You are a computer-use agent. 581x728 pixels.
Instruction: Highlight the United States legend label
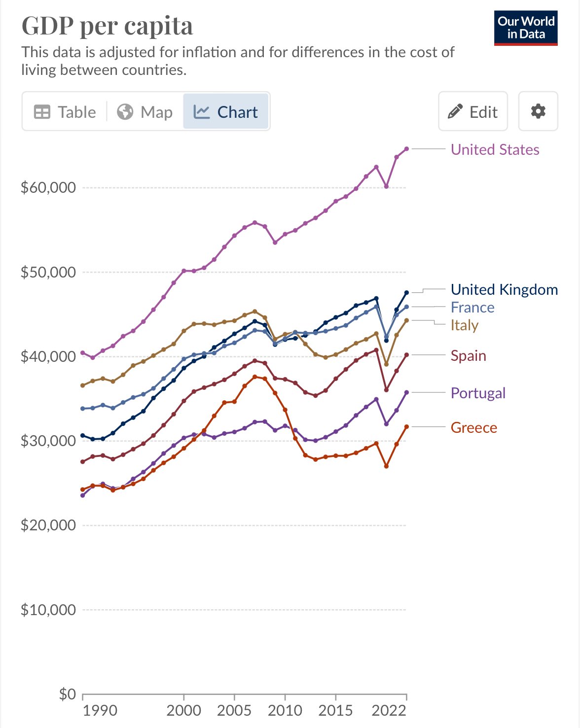coord(495,149)
